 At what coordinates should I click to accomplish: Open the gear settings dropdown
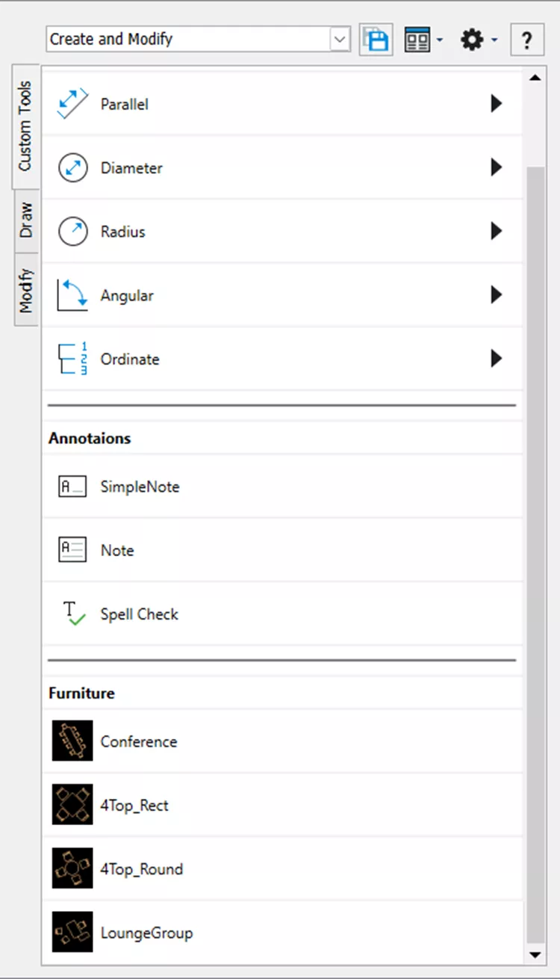[x=479, y=40]
